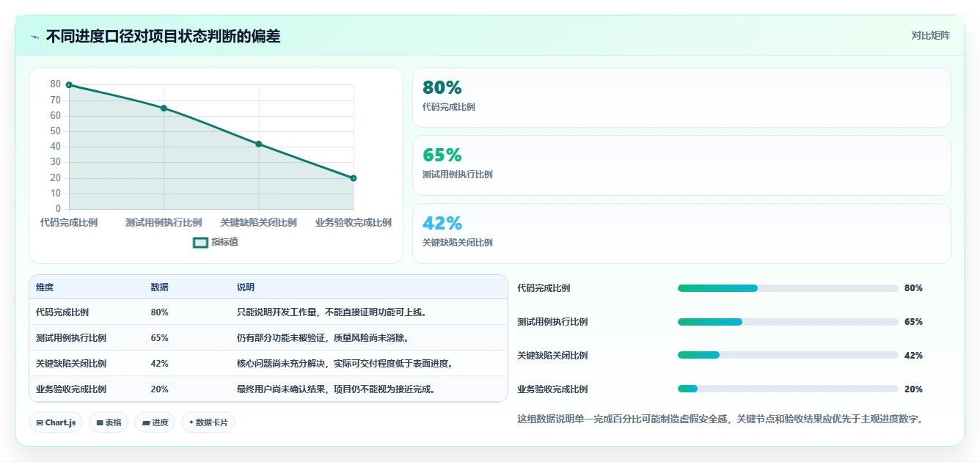Select the 表格 tag chip

point(109,422)
